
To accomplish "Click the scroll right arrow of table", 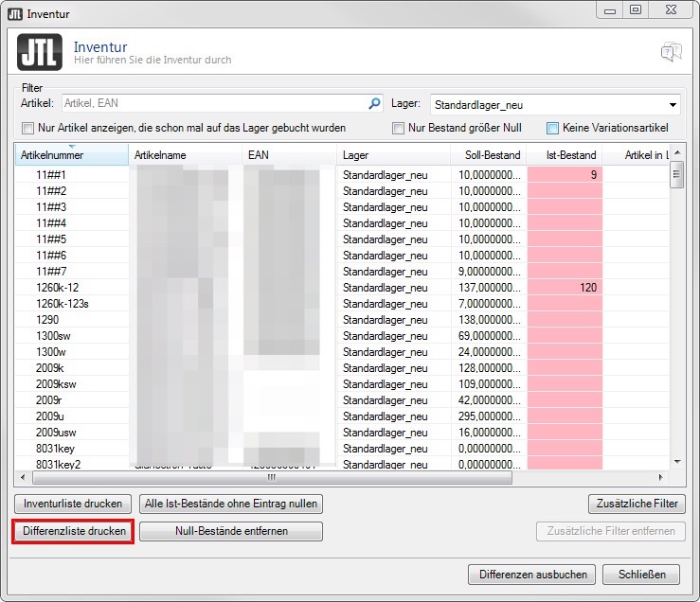I will pyautogui.click(x=661, y=477).
